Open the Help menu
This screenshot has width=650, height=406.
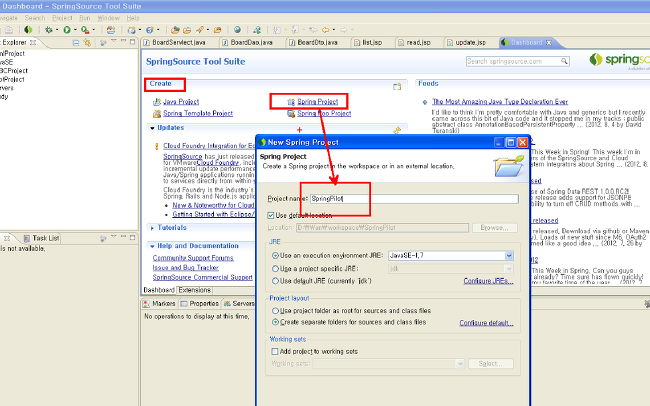[133, 18]
